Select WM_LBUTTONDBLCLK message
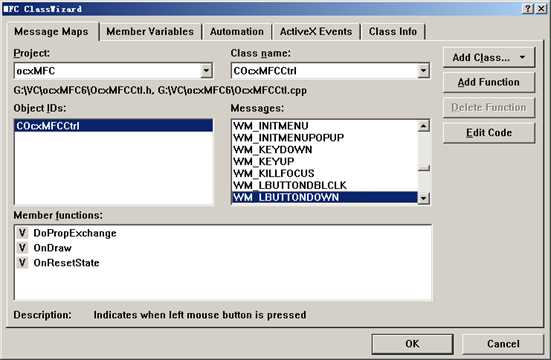The image size is (551, 360). (324, 186)
